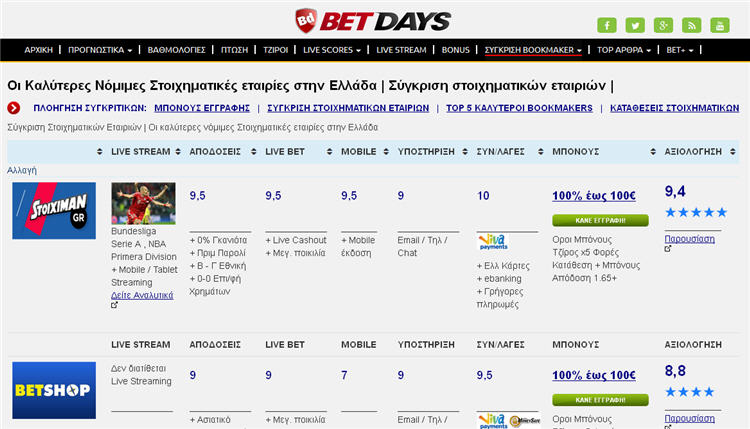Click the '+ Live Cashout' text

(296, 240)
